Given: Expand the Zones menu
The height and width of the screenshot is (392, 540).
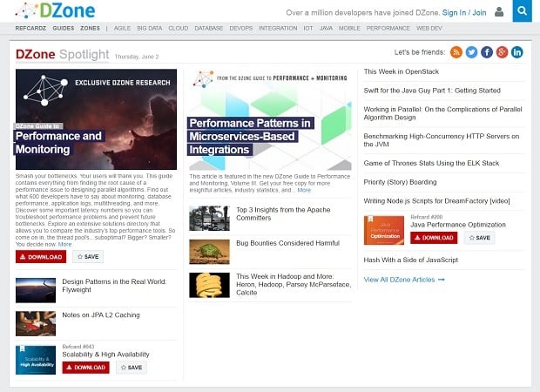Looking at the screenshot, I should tap(90, 28).
